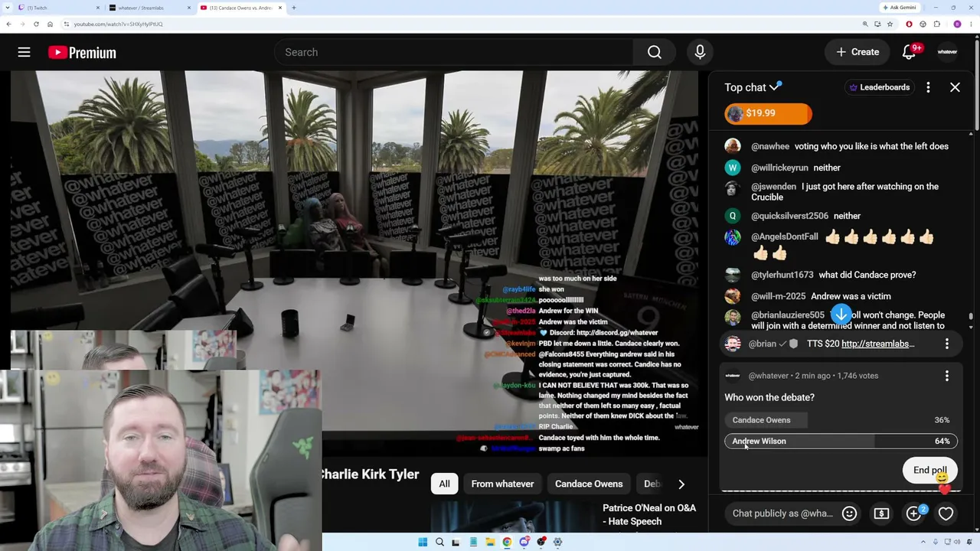
Task: Open a new browser tab
Action: tap(294, 8)
